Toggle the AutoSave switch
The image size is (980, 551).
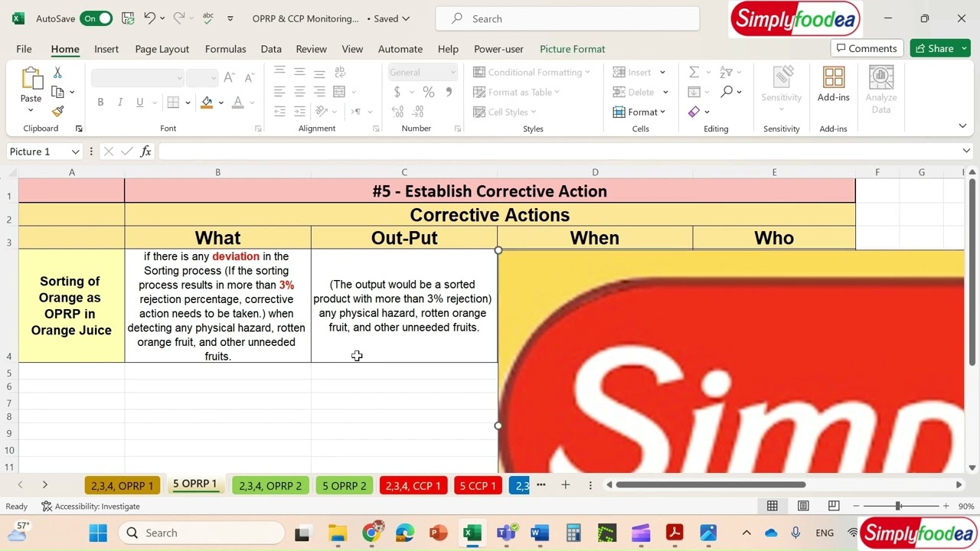pos(96,18)
